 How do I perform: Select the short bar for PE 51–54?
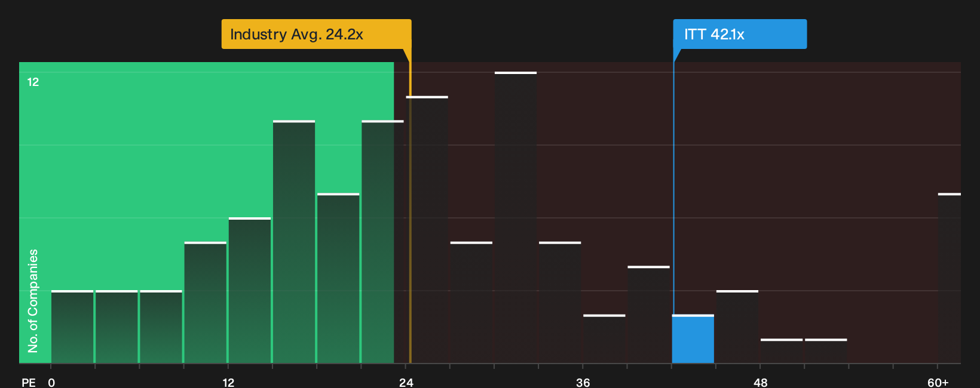click(826, 351)
